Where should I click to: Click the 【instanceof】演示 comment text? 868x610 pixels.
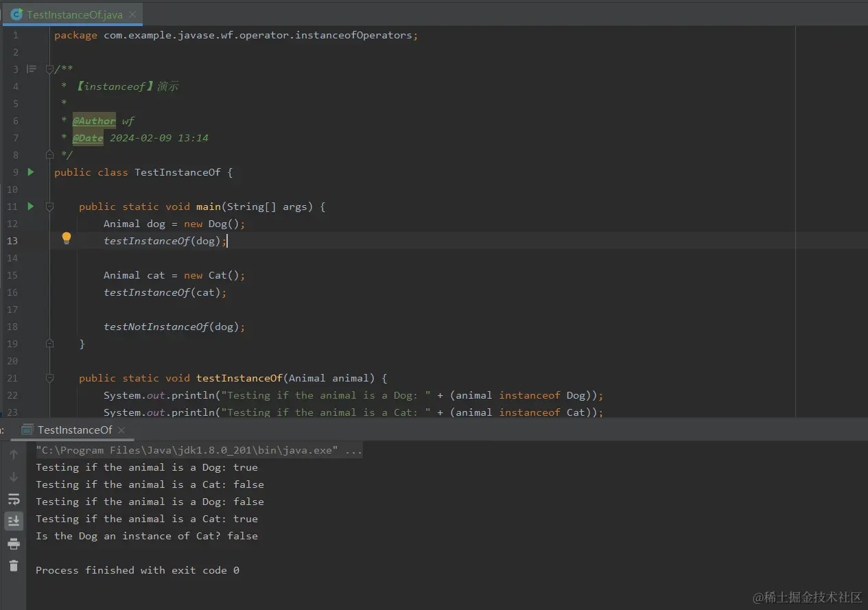coord(126,86)
